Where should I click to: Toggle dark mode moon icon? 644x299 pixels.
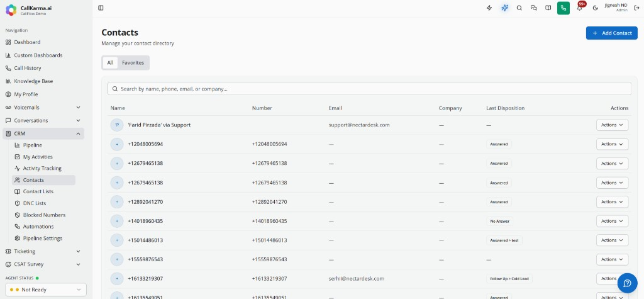pyautogui.click(x=595, y=8)
